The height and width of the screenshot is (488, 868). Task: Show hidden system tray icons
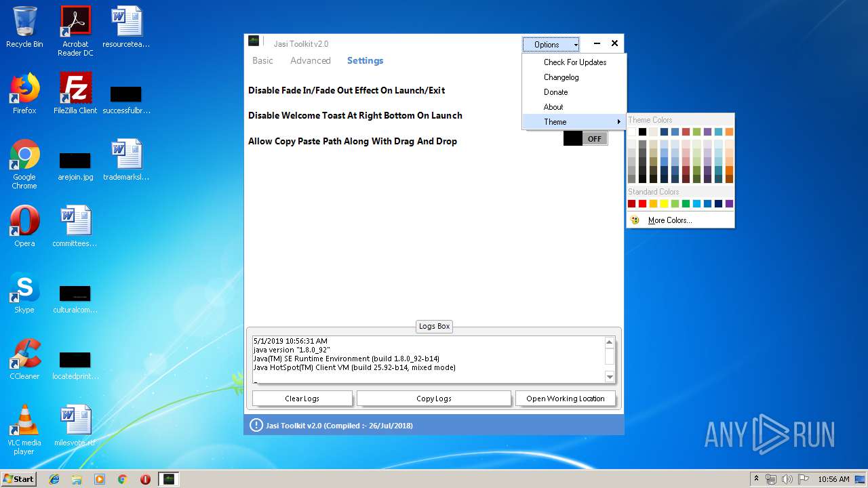click(x=756, y=479)
